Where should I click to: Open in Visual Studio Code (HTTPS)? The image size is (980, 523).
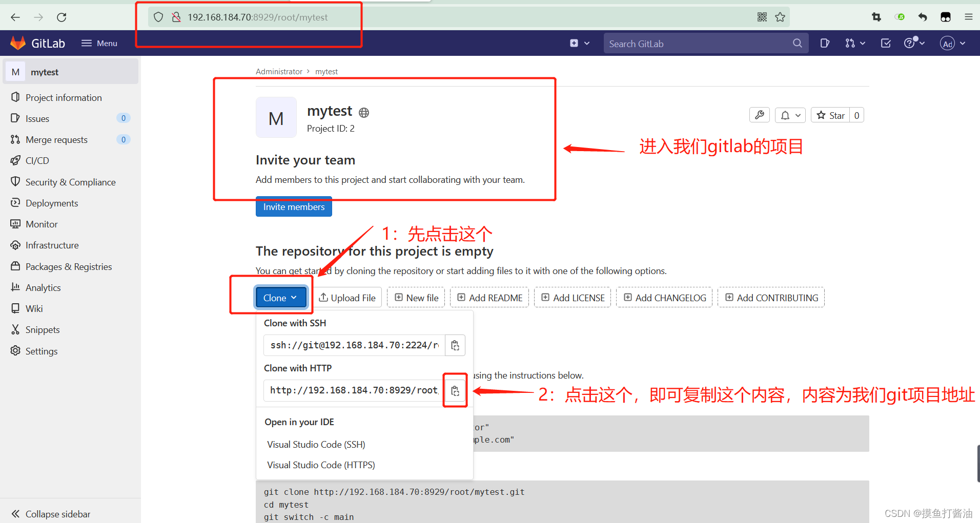[x=321, y=465]
